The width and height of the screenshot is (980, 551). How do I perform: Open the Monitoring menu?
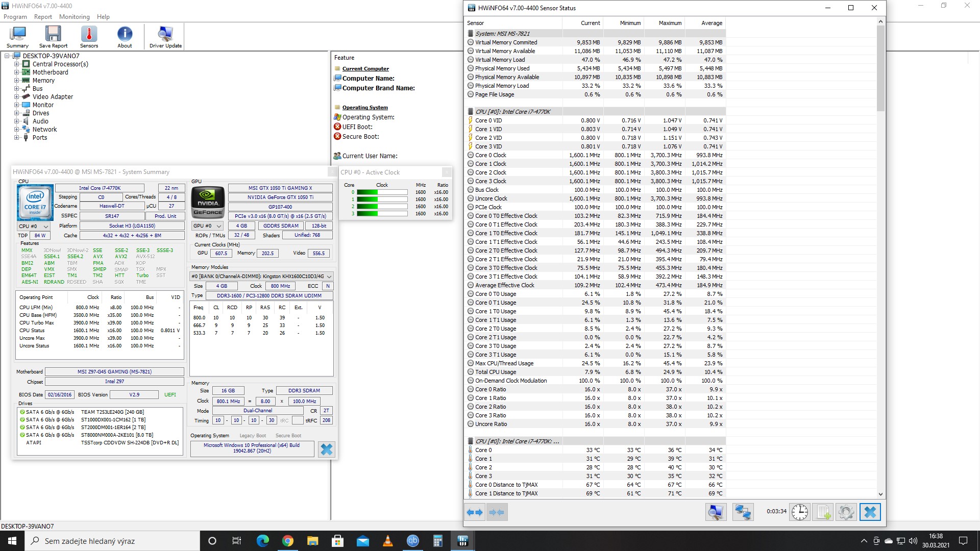[x=74, y=17]
